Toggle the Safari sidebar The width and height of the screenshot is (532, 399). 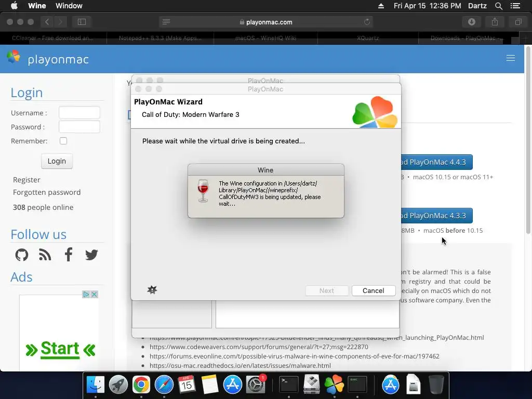click(82, 22)
